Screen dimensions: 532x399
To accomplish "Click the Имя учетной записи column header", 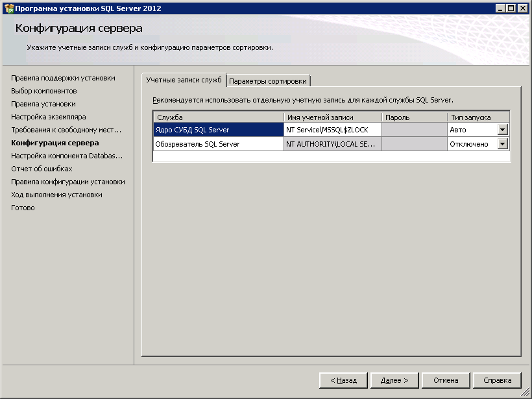I will [332, 117].
